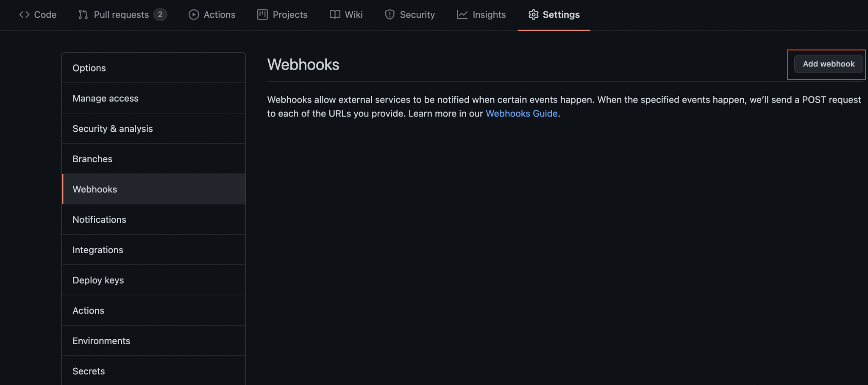Click the Projects board icon
This screenshot has width=868, height=385.
[x=262, y=14]
